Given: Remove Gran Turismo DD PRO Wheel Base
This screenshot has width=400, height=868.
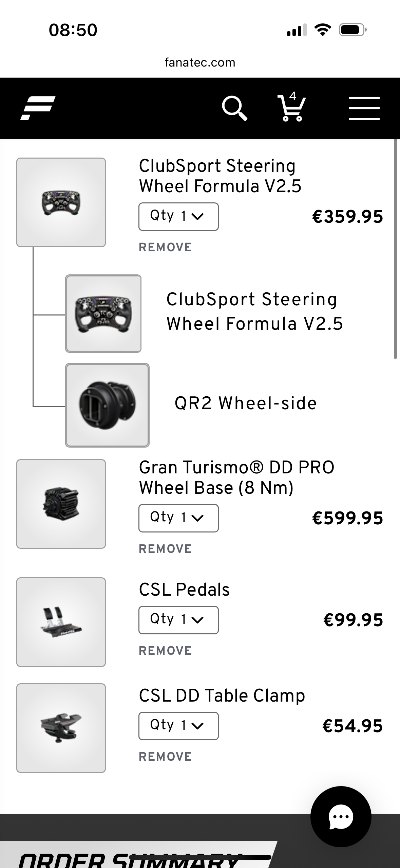Looking at the screenshot, I should tap(166, 549).
